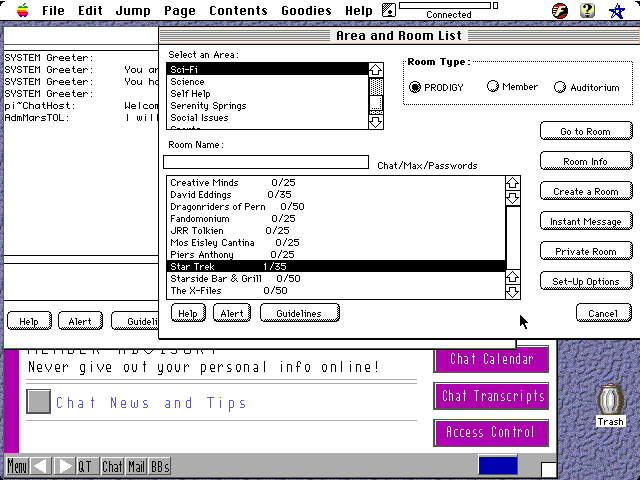Click the Private Room button

[x=586, y=251]
